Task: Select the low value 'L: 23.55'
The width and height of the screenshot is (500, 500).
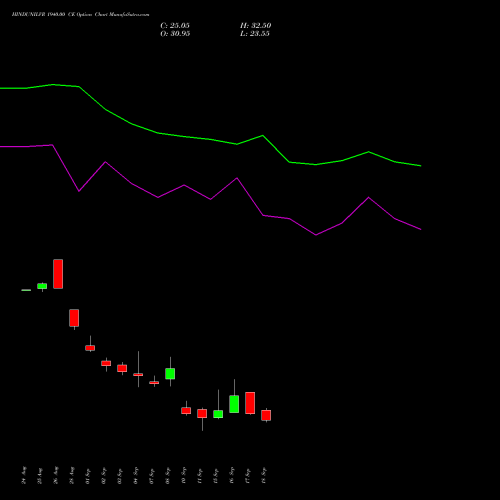Action: [x=255, y=34]
